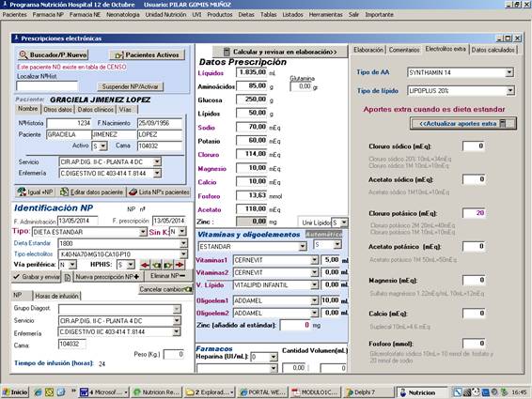Open Farmacia NP menu

coord(48,15)
